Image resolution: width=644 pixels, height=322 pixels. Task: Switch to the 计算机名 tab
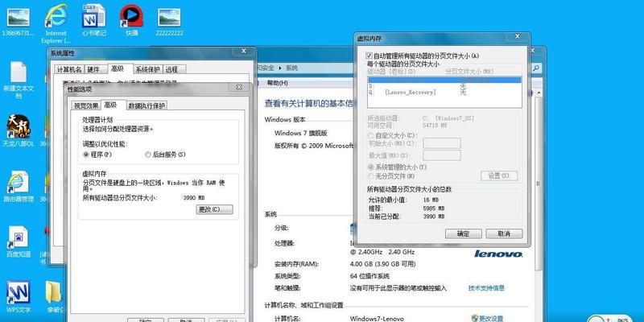click(68, 69)
